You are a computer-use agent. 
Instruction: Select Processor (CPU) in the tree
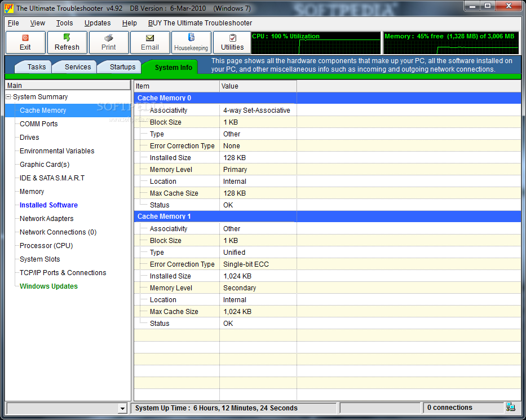[x=46, y=246]
